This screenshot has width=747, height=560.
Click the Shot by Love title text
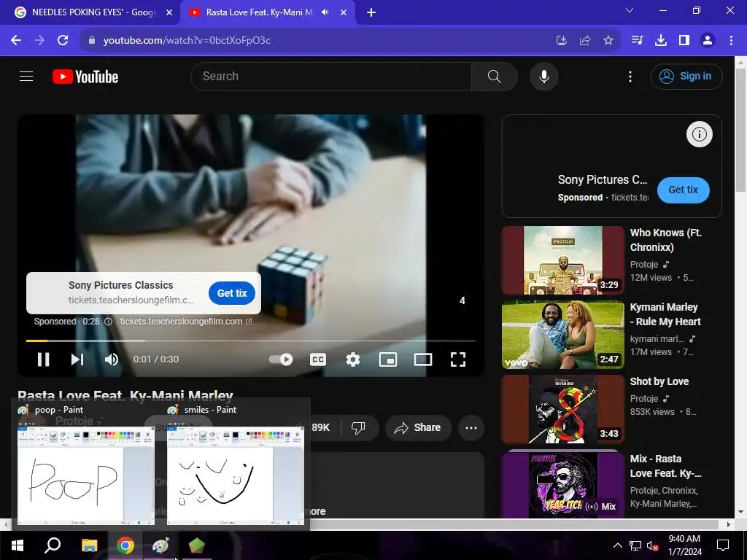[659, 381]
